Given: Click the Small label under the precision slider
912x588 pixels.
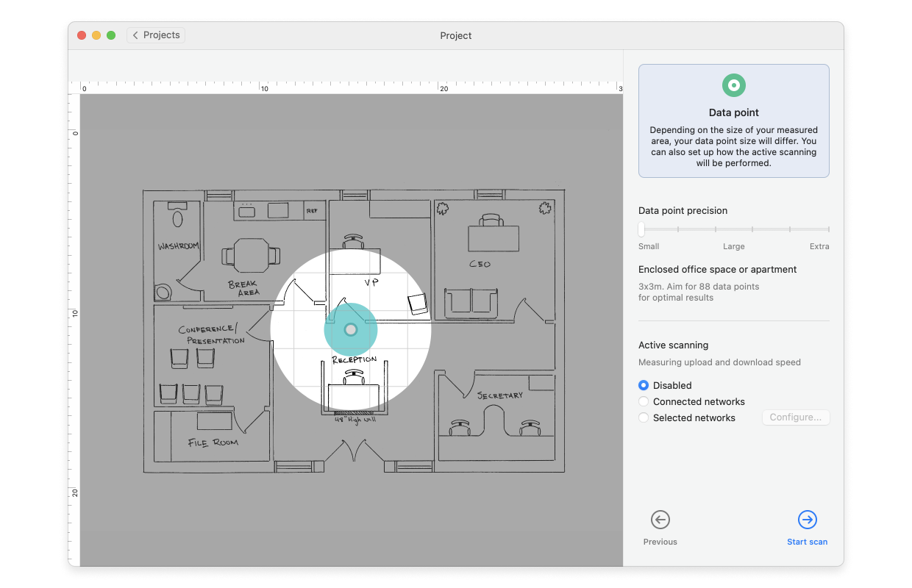Looking at the screenshot, I should [649, 246].
